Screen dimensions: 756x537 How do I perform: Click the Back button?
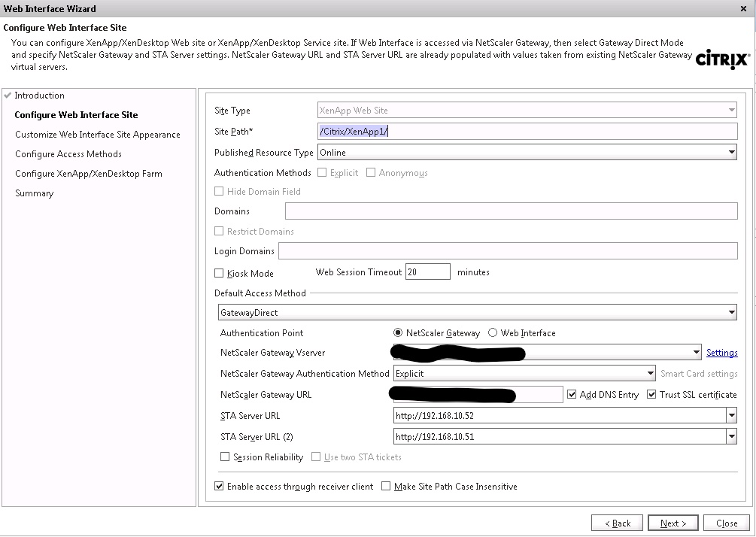coord(617,523)
